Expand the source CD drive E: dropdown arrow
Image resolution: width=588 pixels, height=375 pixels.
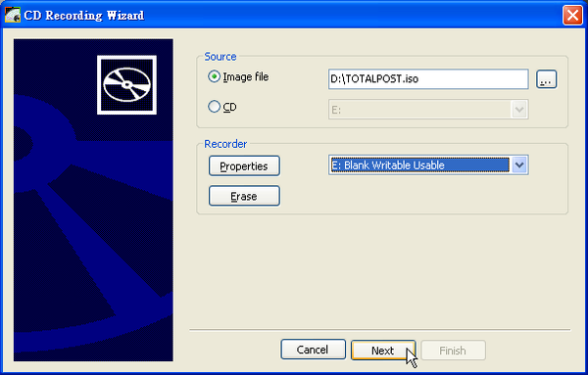tap(519, 110)
